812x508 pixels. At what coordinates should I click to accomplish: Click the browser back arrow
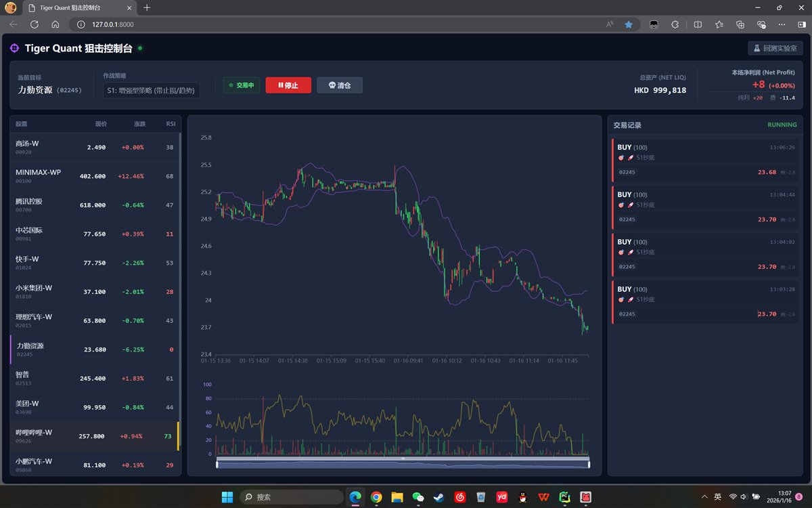click(x=14, y=24)
